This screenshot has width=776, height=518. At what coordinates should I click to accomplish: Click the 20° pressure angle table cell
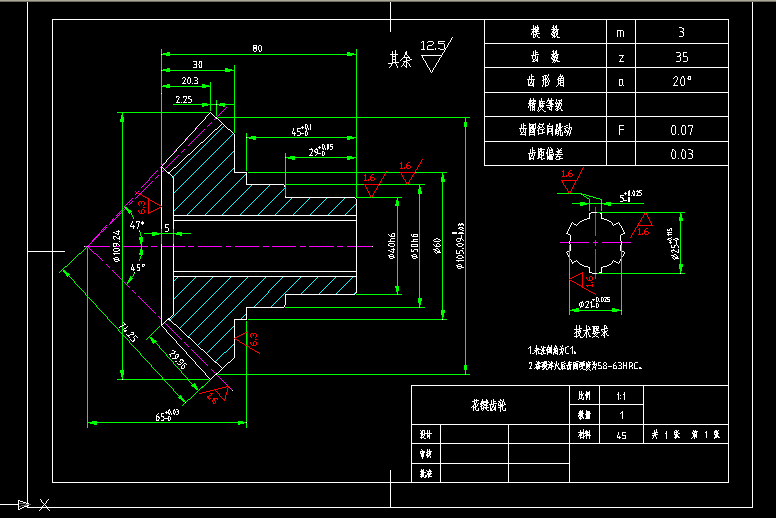click(x=682, y=81)
